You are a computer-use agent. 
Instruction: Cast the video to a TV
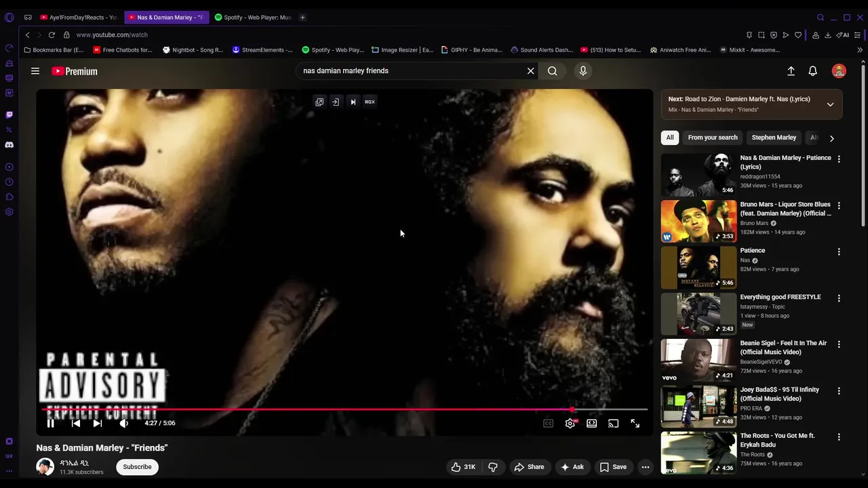click(614, 423)
